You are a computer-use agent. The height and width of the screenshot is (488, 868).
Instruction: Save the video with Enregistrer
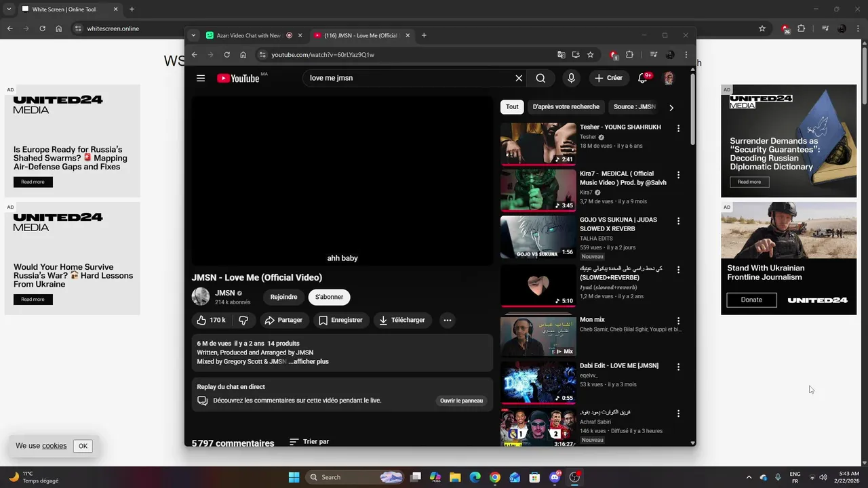point(340,320)
